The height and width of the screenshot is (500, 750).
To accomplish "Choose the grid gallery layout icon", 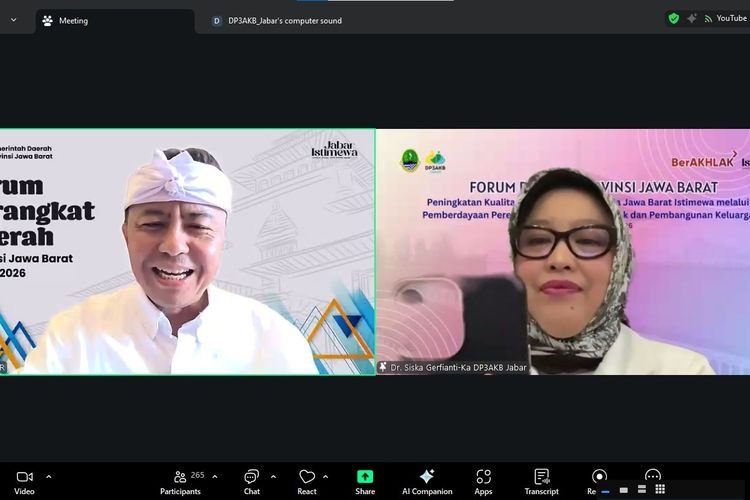I will coord(660,489).
